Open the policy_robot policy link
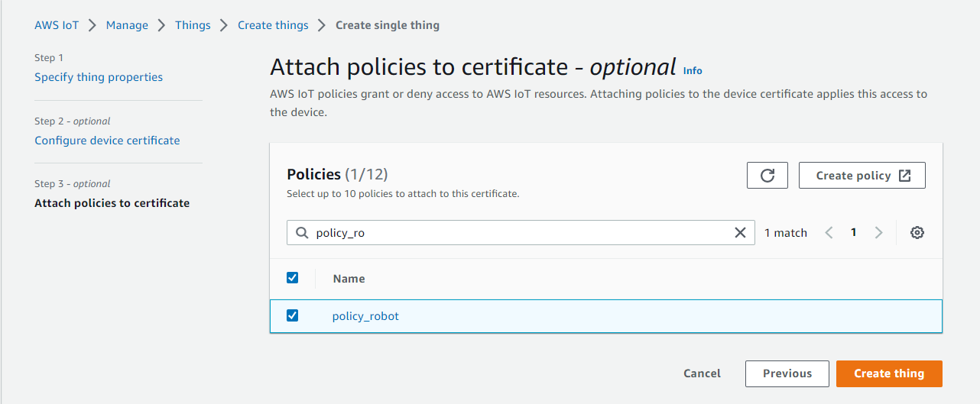The width and height of the screenshot is (980, 404). click(x=365, y=316)
